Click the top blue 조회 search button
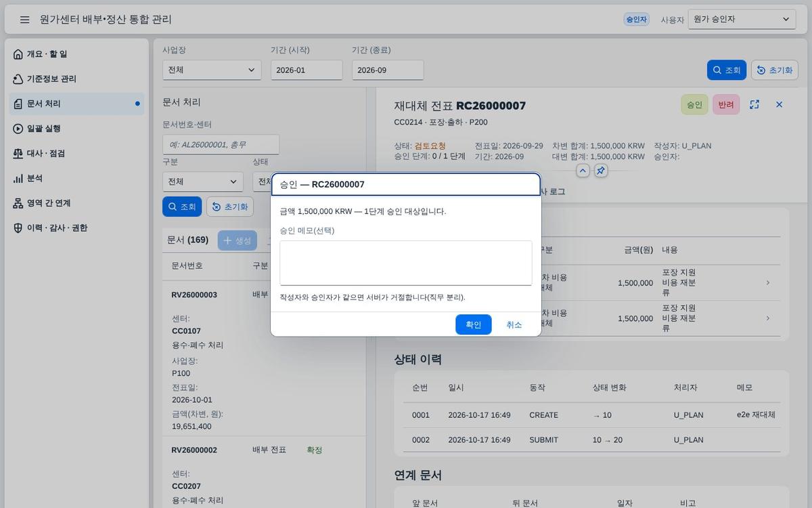 click(x=727, y=70)
